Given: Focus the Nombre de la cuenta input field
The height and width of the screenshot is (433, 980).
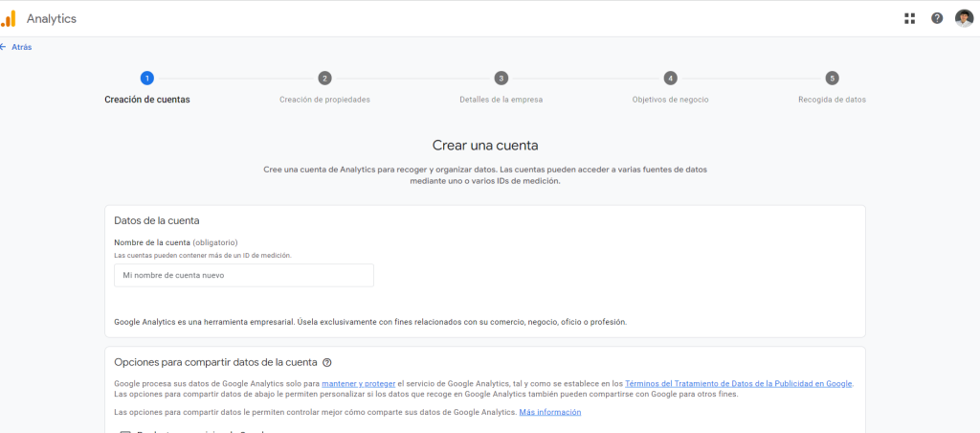Looking at the screenshot, I should pos(243,276).
